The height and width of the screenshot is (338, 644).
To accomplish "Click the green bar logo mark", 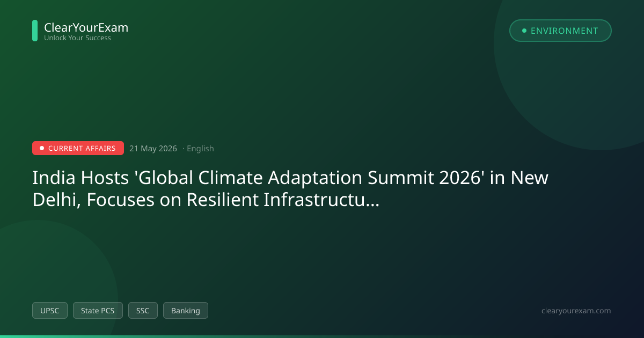I will [x=35, y=31].
